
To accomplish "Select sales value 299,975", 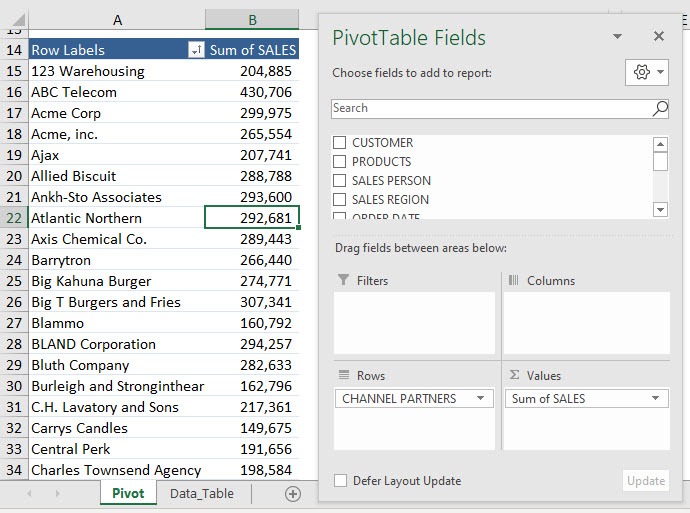I will [x=252, y=113].
